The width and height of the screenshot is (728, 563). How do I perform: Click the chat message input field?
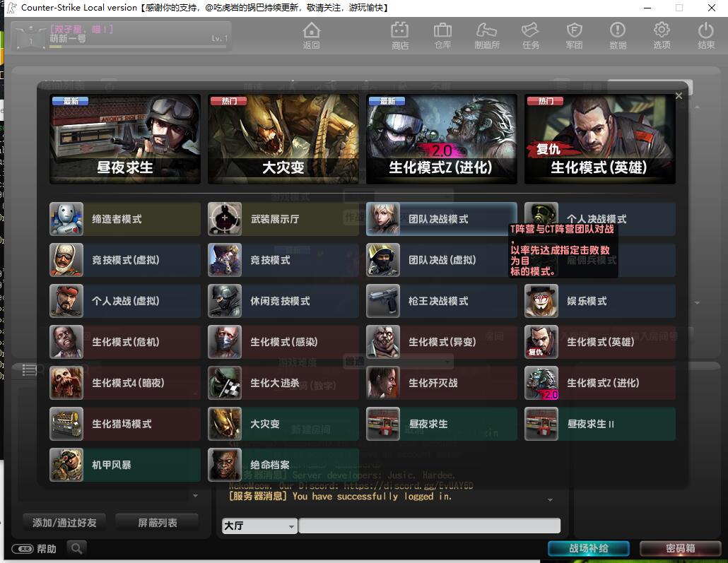click(x=429, y=526)
